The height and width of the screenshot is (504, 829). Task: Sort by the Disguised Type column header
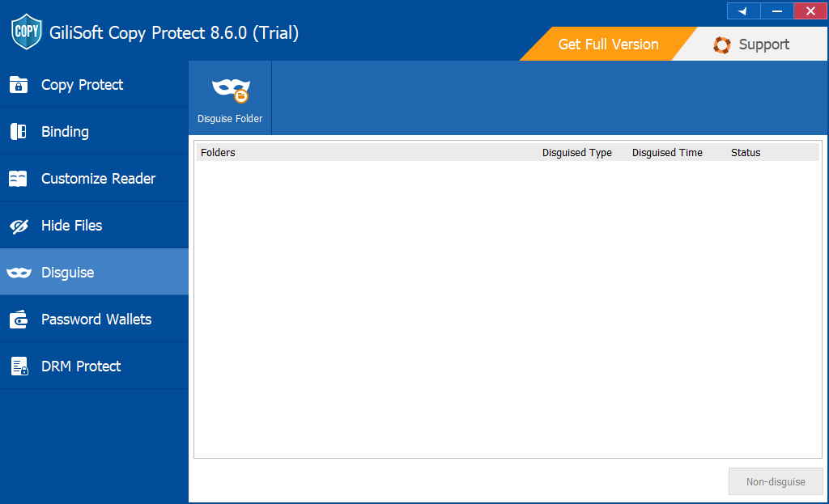click(576, 153)
